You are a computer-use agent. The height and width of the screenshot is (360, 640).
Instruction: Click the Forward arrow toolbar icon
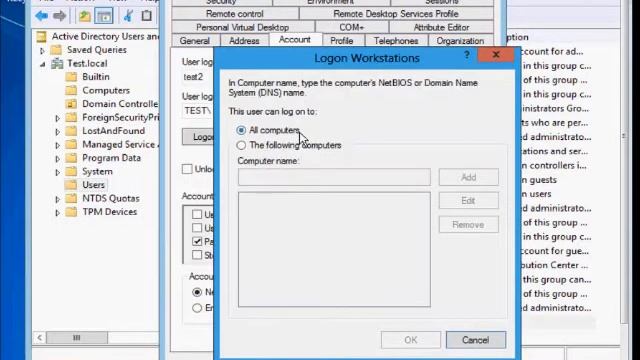coord(60,16)
